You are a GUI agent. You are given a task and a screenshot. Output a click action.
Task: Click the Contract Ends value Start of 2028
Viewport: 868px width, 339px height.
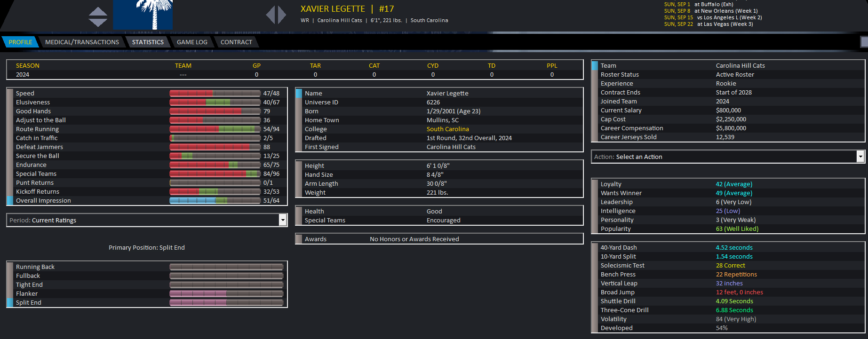coord(734,92)
